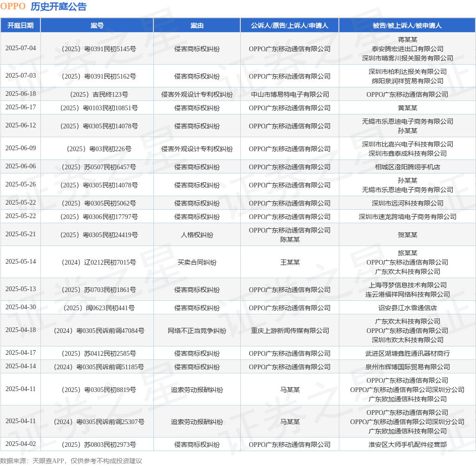Select date 2025-07-04
The width and height of the screenshot is (476, 465).
(20, 48)
